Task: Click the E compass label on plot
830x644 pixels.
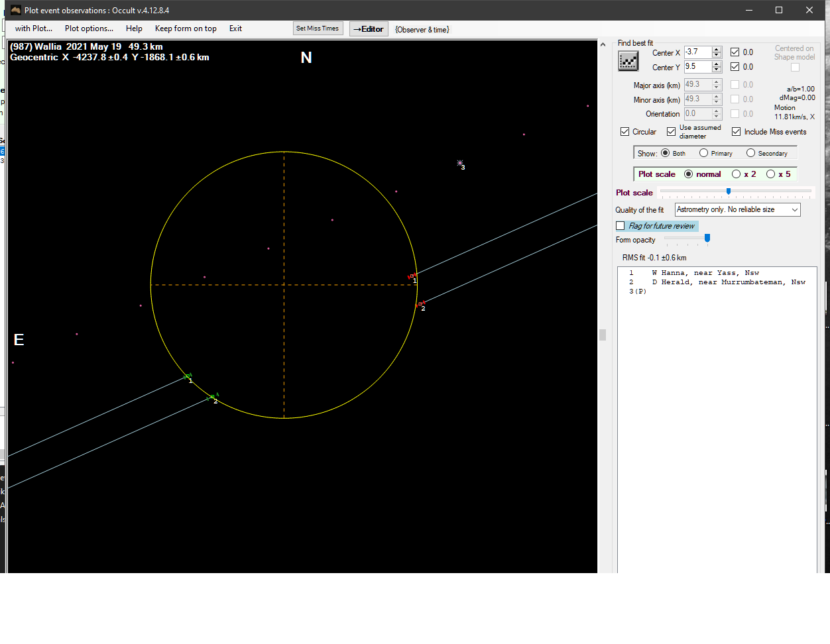Action: tap(19, 340)
